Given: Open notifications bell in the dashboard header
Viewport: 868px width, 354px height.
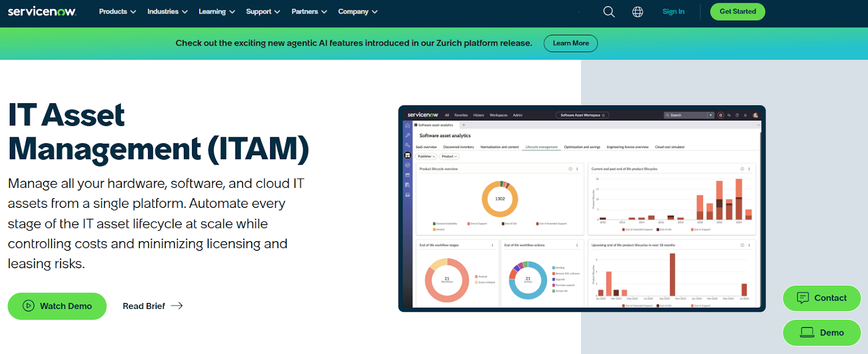Looking at the screenshot, I should coord(745,115).
